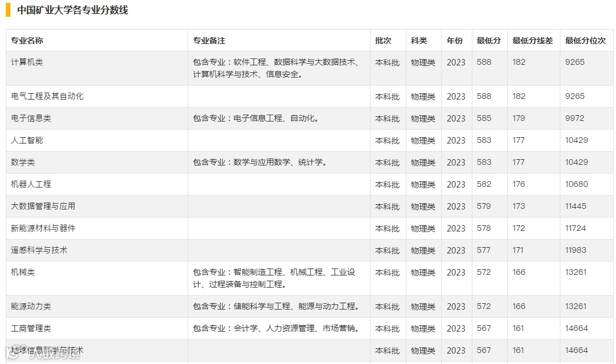Click the 172 score difference cell
616x364 pixels.
(519, 228)
